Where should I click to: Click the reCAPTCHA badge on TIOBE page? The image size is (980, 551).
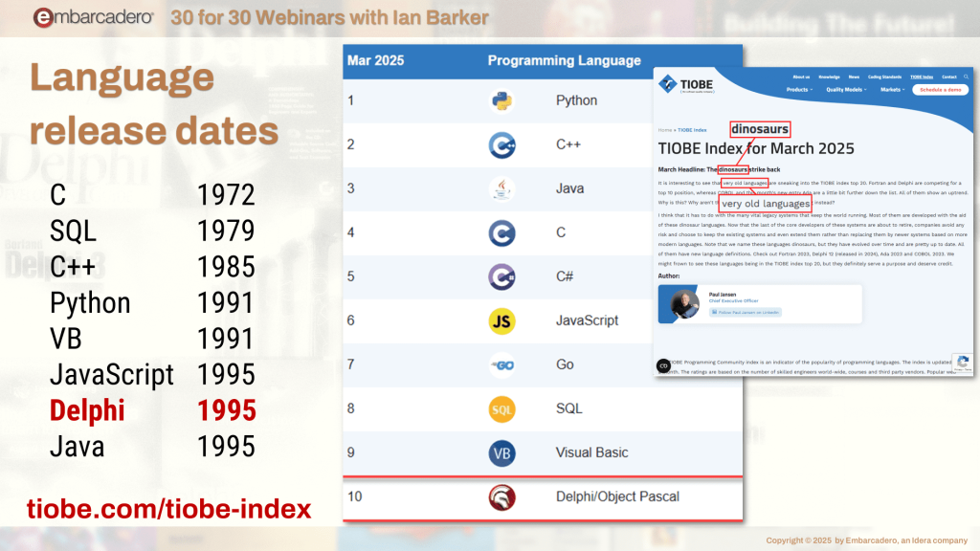[963, 363]
